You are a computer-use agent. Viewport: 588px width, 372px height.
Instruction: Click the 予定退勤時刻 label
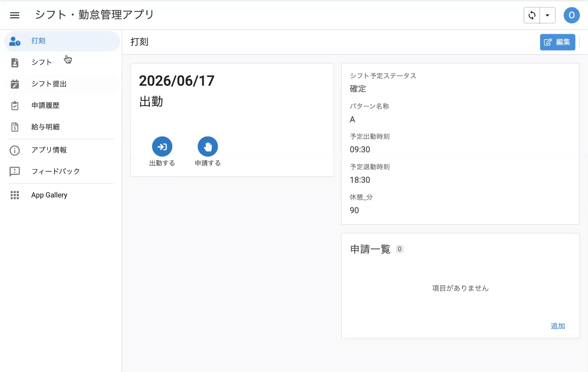[x=370, y=167]
